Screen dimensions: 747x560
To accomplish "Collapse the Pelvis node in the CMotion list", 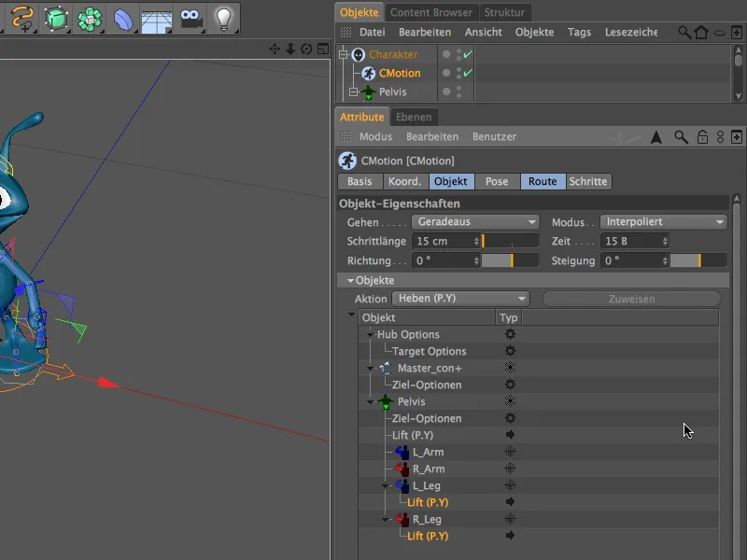I will click(370, 402).
